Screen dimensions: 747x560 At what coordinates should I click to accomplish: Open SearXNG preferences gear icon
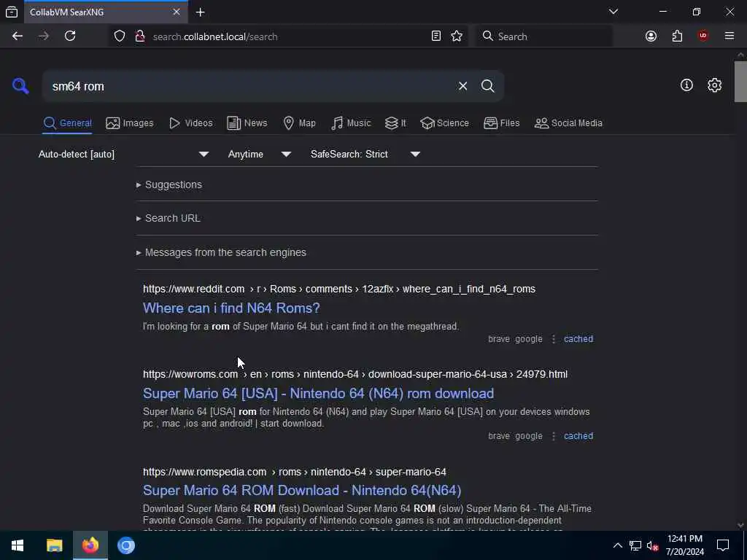click(x=714, y=85)
